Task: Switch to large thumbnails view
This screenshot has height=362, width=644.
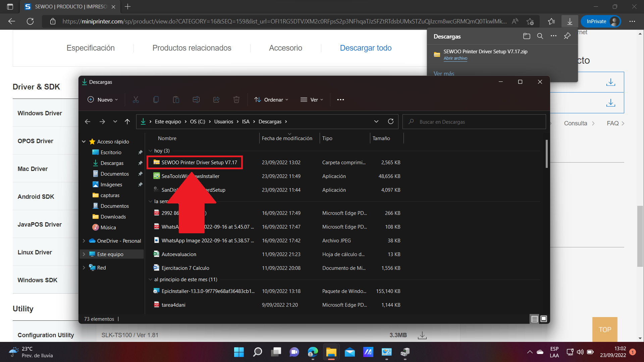Action: 544,319
